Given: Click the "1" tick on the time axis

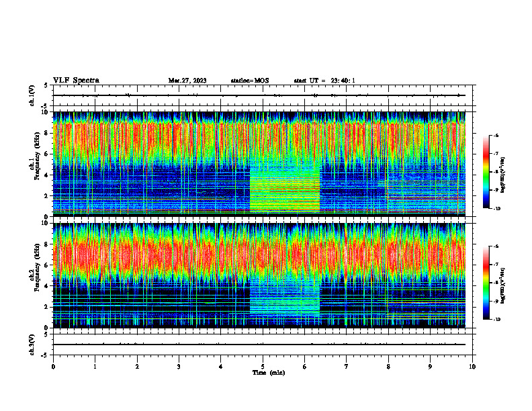Looking at the screenshot, I should [x=95, y=367].
